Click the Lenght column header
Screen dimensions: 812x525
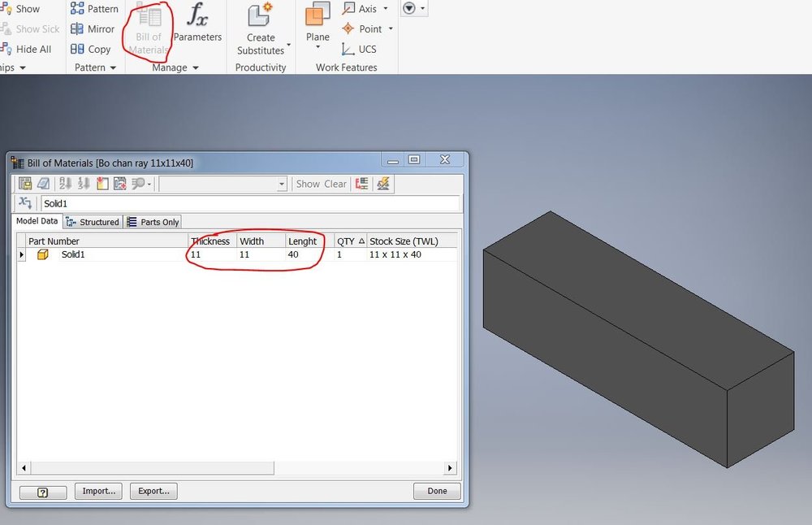(309, 241)
